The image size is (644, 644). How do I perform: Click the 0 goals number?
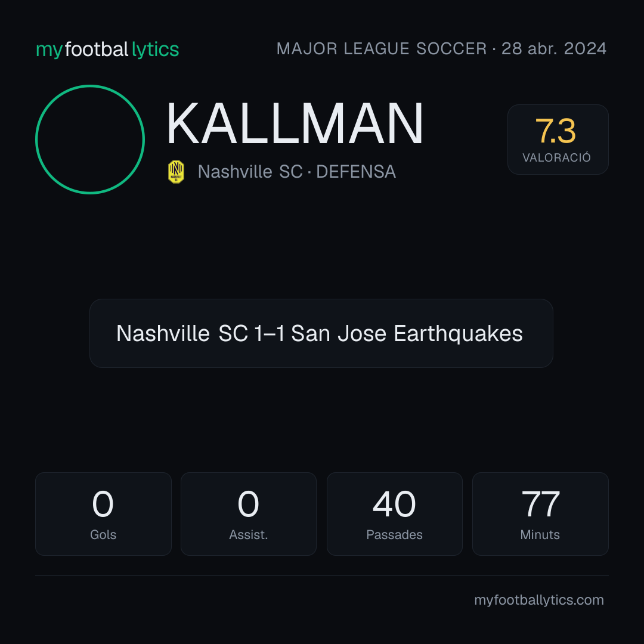(x=103, y=504)
